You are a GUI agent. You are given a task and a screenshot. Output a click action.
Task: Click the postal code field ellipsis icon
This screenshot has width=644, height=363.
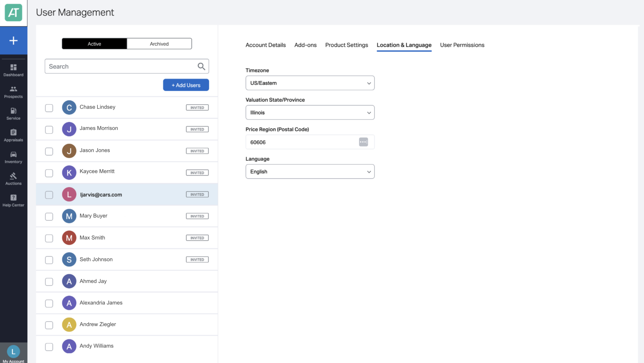click(363, 142)
